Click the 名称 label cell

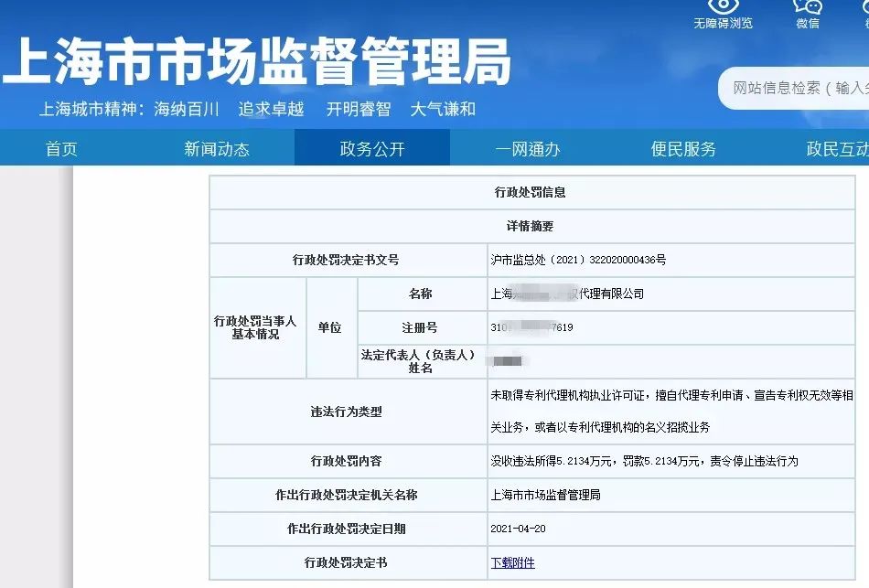[422, 294]
